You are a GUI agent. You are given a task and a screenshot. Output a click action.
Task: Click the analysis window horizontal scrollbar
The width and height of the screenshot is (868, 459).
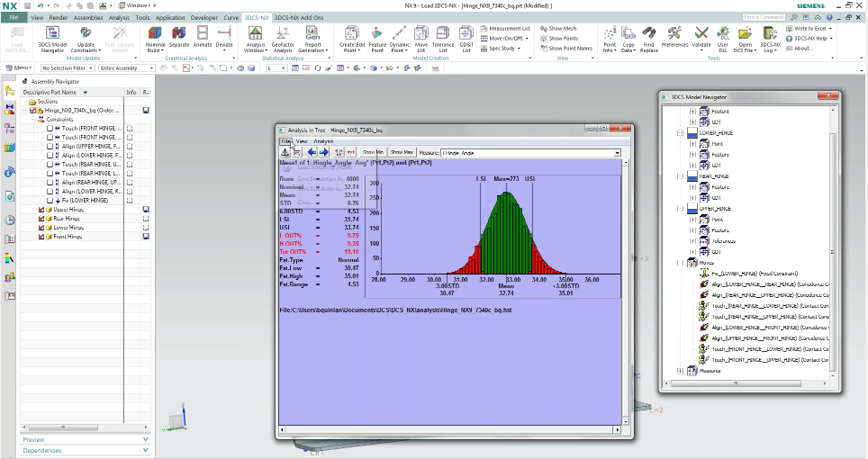pyautogui.click(x=449, y=429)
